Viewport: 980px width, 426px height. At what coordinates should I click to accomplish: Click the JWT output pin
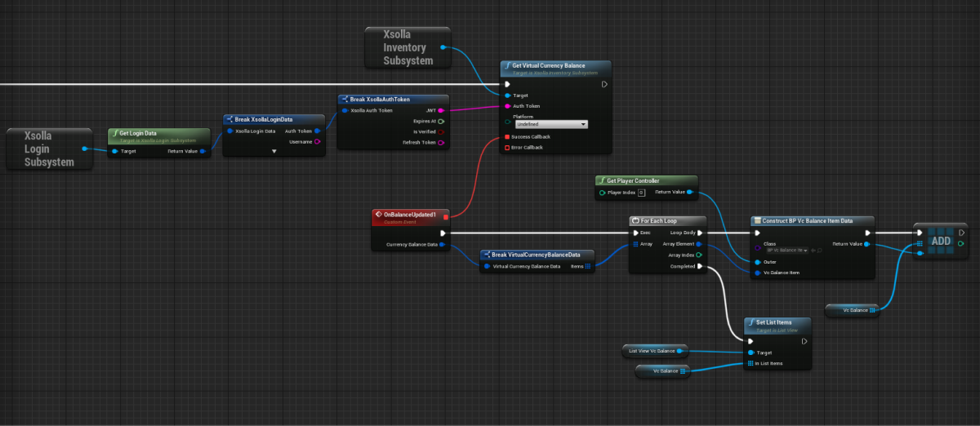441,110
